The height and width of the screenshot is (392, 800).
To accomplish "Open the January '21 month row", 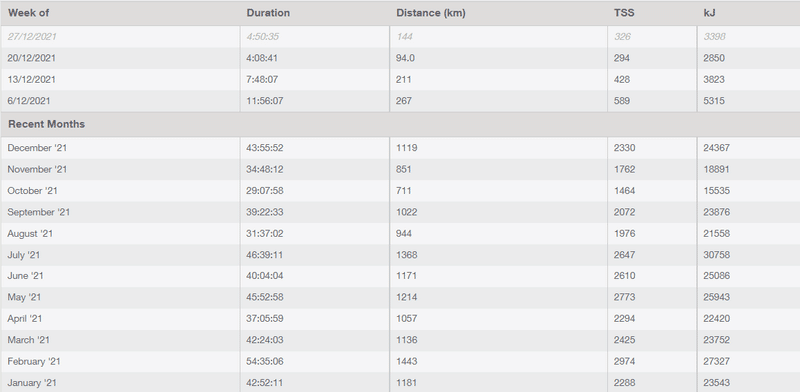I will pos(400,383).
